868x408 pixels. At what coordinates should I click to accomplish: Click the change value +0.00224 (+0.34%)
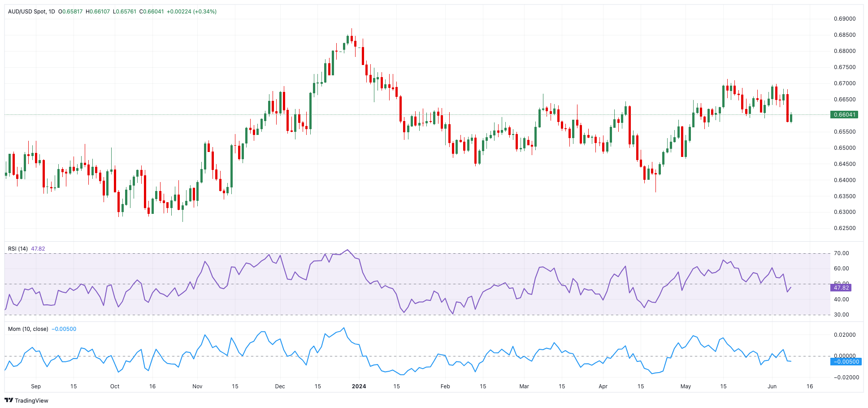(191, 12)
